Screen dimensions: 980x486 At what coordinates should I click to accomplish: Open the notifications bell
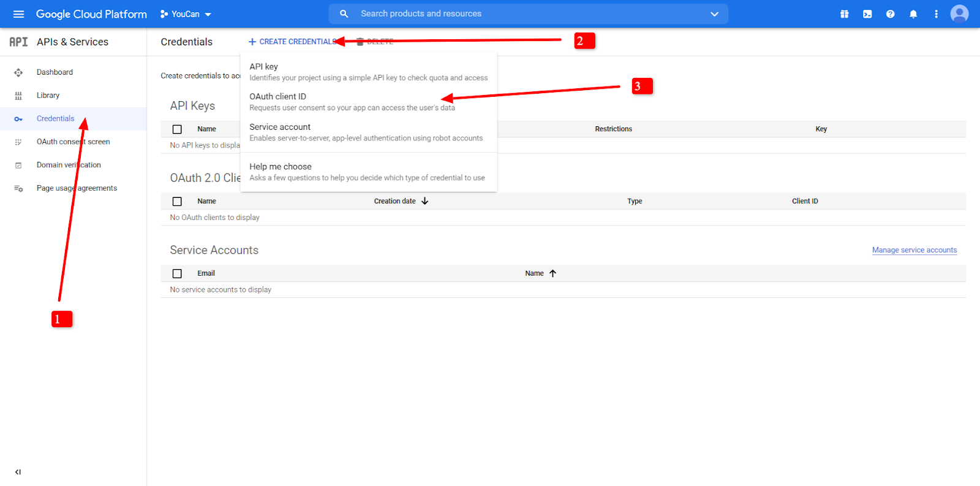coord(913,14)
